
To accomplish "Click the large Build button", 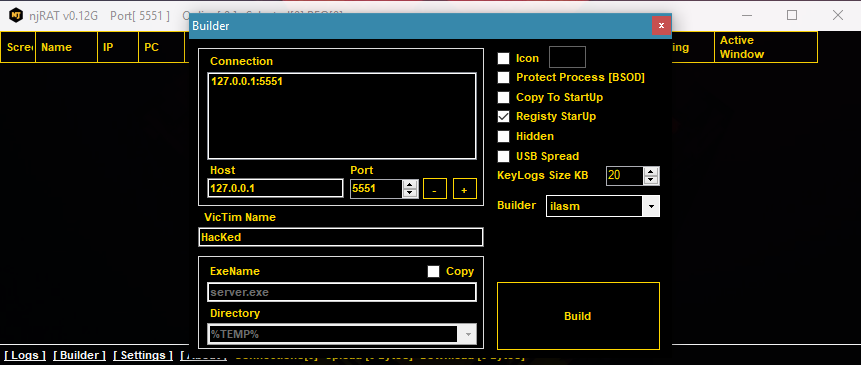I will pyautogui.click(x=578, y=316).
